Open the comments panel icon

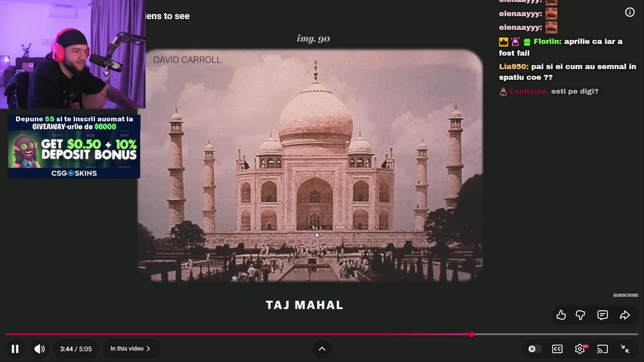coord(602,315)
